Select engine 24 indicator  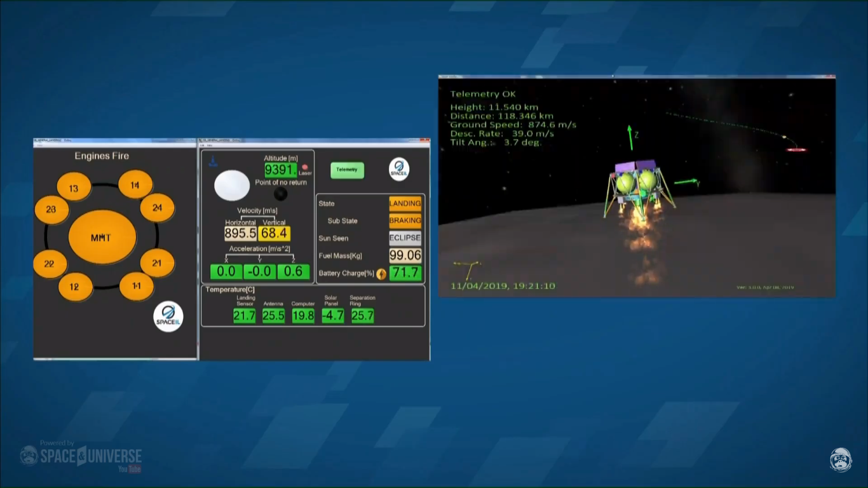coord(157,208)
